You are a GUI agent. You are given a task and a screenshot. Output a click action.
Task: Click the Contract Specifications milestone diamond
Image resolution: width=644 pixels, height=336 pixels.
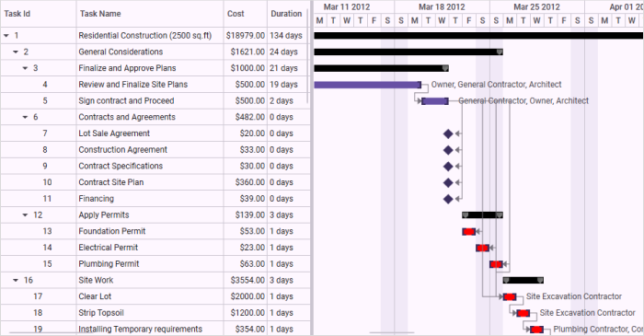pos(448,167)
